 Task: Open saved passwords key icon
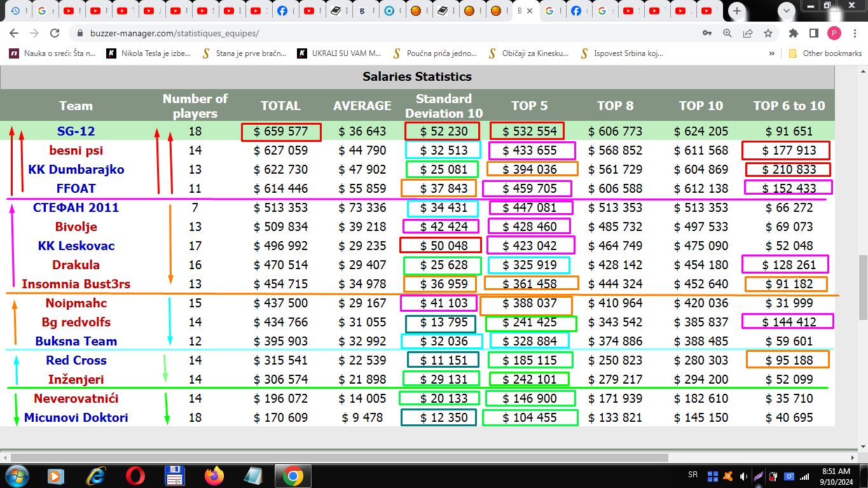(706, 33)
